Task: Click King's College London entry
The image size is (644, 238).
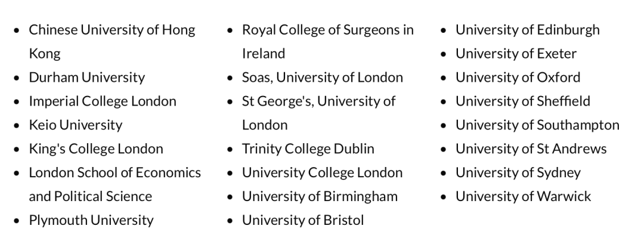Action: pyautogui.click(x=95, y=149)
